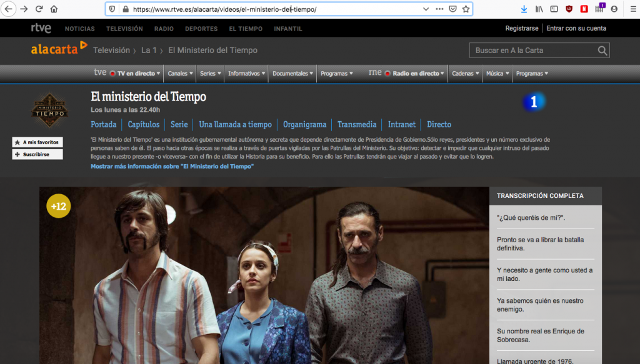The height and width of the screenshot is (364, 640).
Task: Open the EL TIEMPO section
Action: point(246,29)
